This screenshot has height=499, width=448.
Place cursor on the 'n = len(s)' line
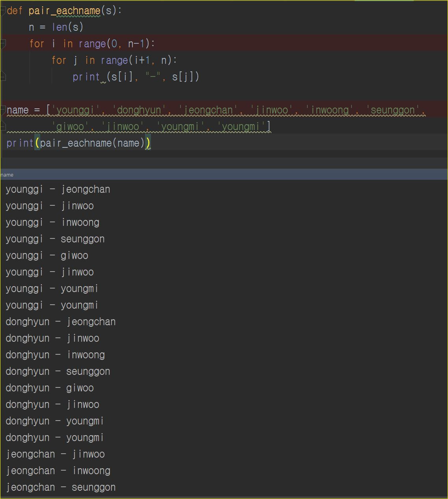(x=56, y=27)
